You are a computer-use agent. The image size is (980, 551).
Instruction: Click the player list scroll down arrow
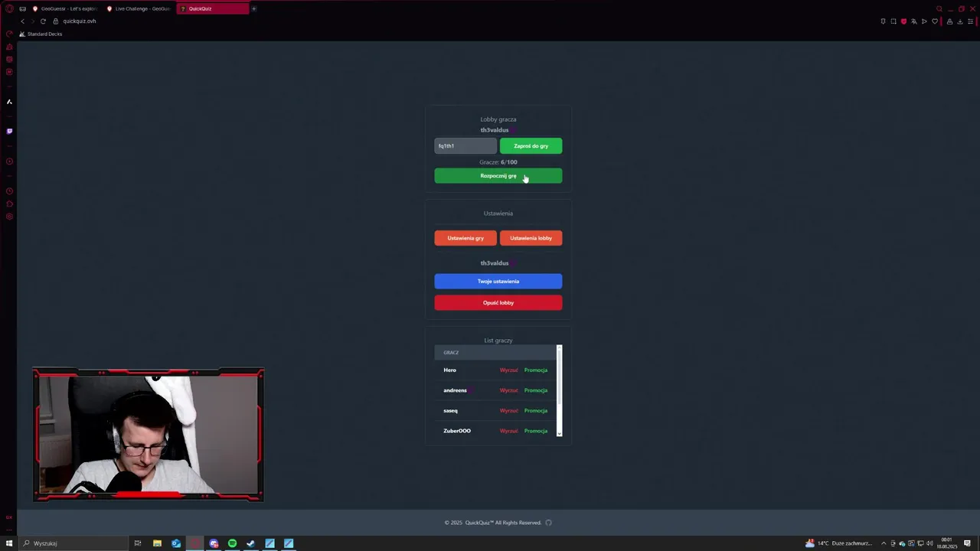(559, 434)
